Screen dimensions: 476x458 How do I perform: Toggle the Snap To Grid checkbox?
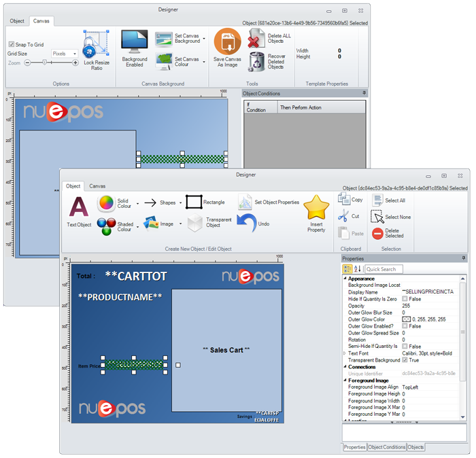pos(11,44)
